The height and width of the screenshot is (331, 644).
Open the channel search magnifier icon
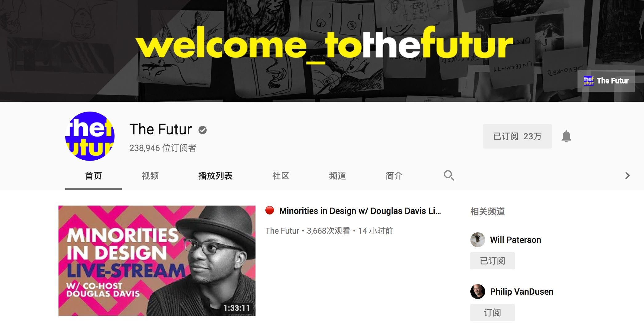pyautogui.click(x=449, y=175)
